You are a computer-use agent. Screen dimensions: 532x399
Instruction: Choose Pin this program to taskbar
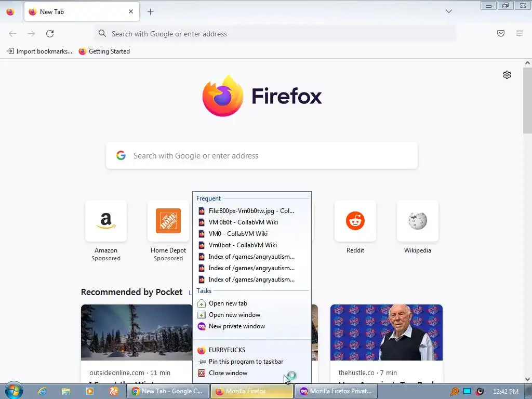click(x=252, y=362)
